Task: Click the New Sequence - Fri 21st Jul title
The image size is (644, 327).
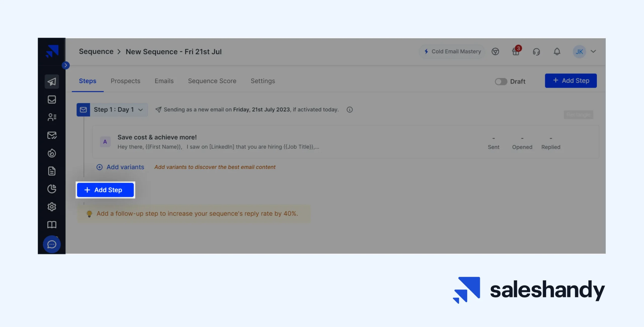Action: pos(174,52)
